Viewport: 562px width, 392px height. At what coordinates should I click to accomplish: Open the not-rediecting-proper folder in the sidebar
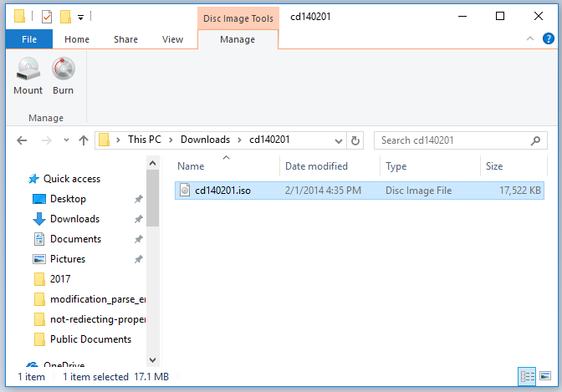coord(98,319)
